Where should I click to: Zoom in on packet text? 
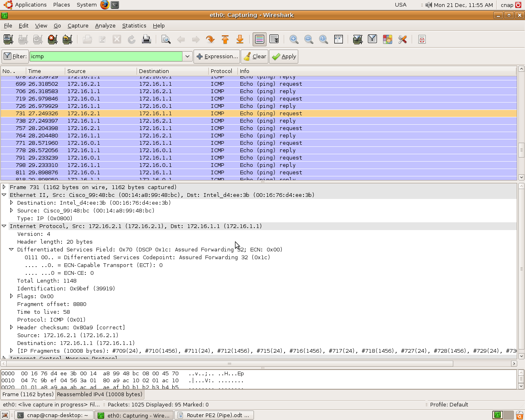pyautogui.click(x=294, y=39)
